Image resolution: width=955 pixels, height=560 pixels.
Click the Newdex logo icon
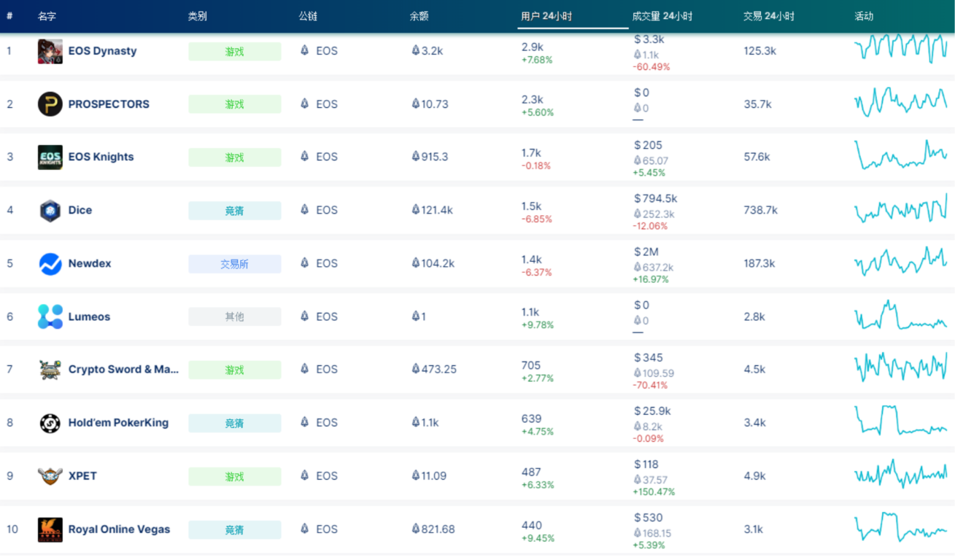coord(50,263)
